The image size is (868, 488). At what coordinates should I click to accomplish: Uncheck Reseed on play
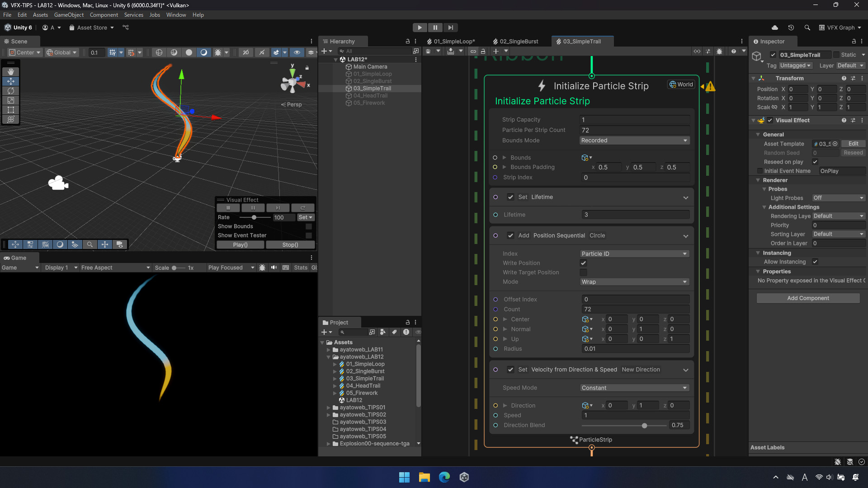pos(815,162)
